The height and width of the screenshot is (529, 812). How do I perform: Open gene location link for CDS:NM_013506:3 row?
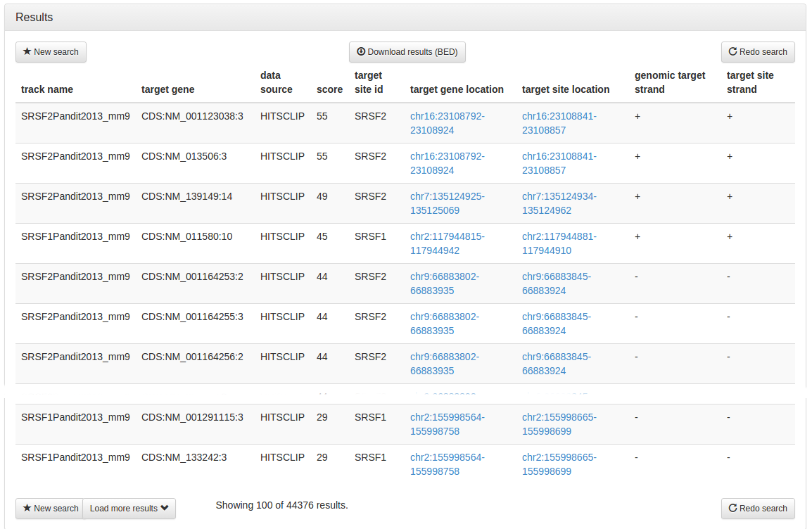[448, 163]
